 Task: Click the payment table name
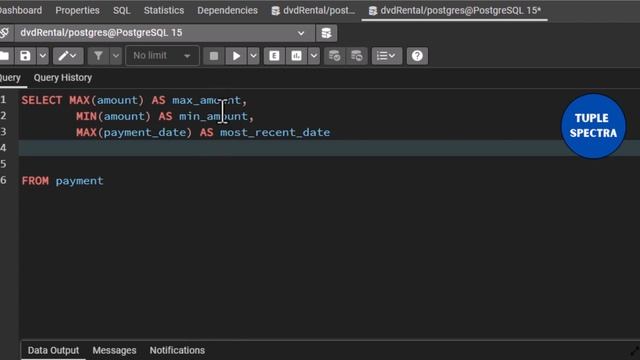80,181
